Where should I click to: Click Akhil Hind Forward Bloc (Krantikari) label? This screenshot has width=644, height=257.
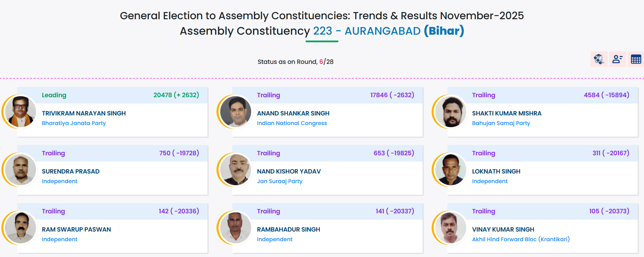pos(520,239)
